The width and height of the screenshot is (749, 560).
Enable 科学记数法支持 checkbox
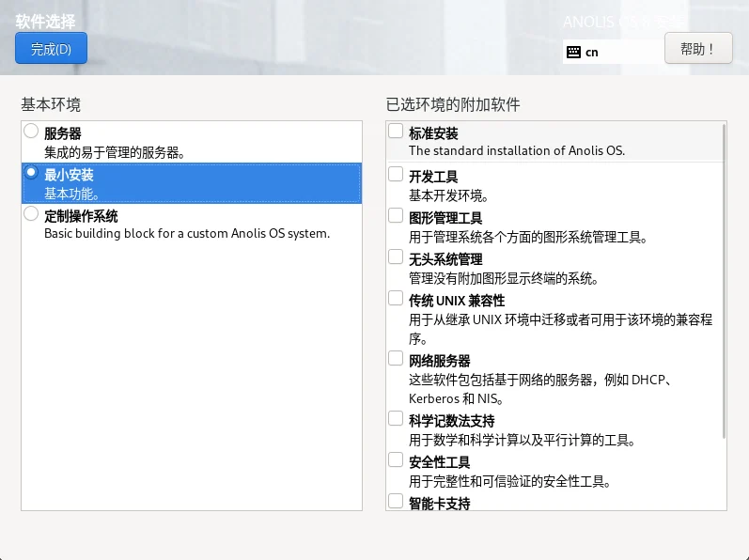[x=396, y=419]
